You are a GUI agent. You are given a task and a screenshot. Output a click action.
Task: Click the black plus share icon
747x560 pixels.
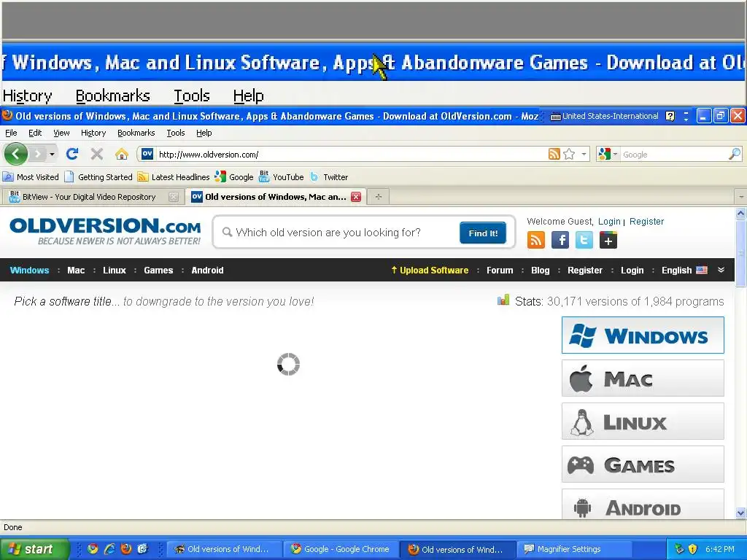pos(608,240)
